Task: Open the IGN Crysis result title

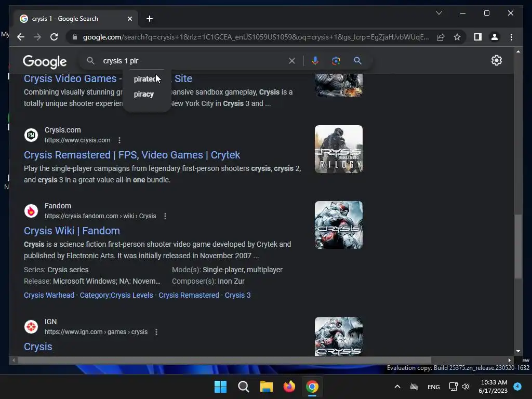Action: [x=38, y=347]
